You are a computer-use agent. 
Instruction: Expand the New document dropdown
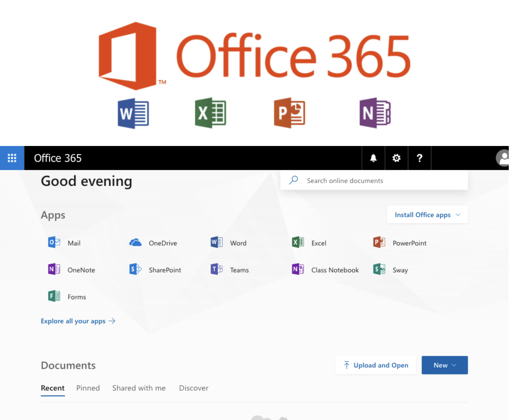(x=444, y=365)
